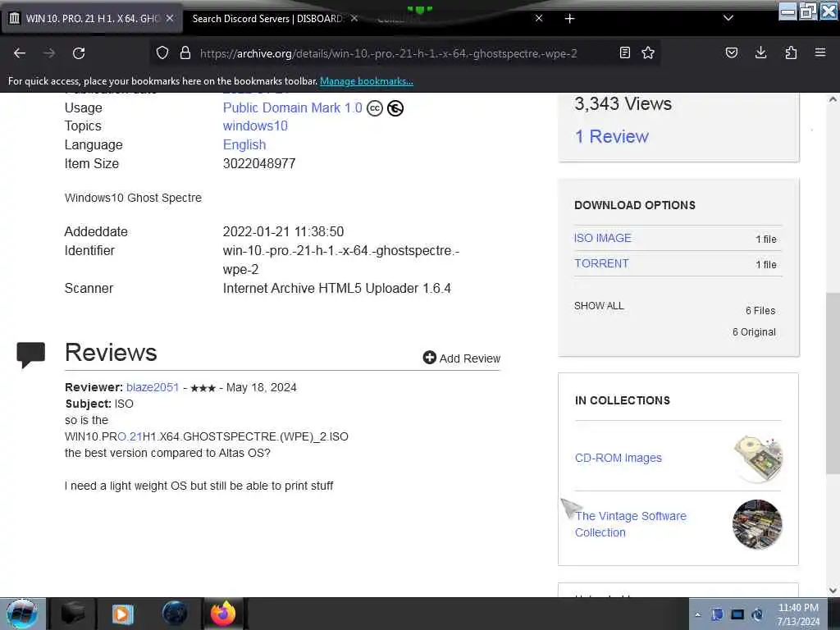Click the 3,343 Views text
Image resolution: width=840 pixels, height=630 pixels.
(x=623, y=103)
